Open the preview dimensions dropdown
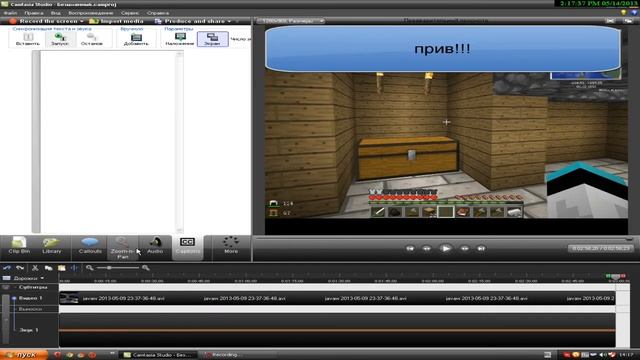Viewport: 640px width, 360px height. point(290,20)
